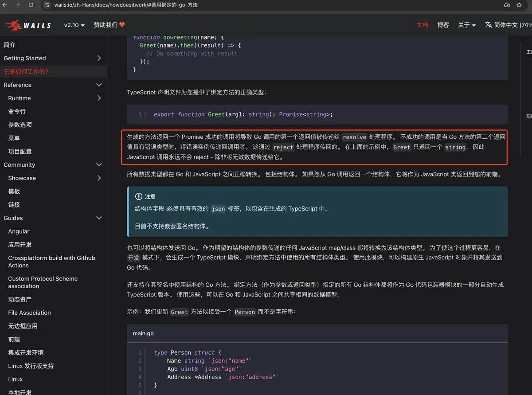The height and width of the screenshot is (395, 532).
Task: Go forward using browser forward arrow
Action: click(18, 5)
